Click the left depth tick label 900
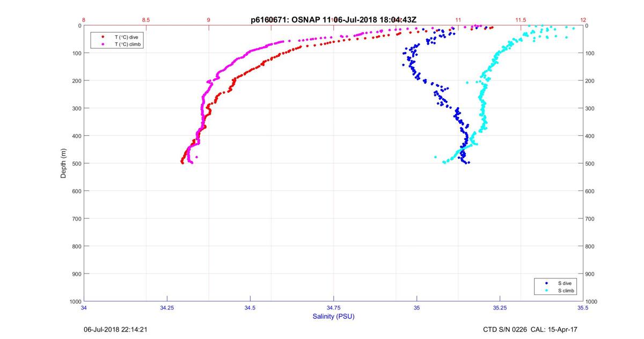 pyautogui.click(x=76, y=274)
